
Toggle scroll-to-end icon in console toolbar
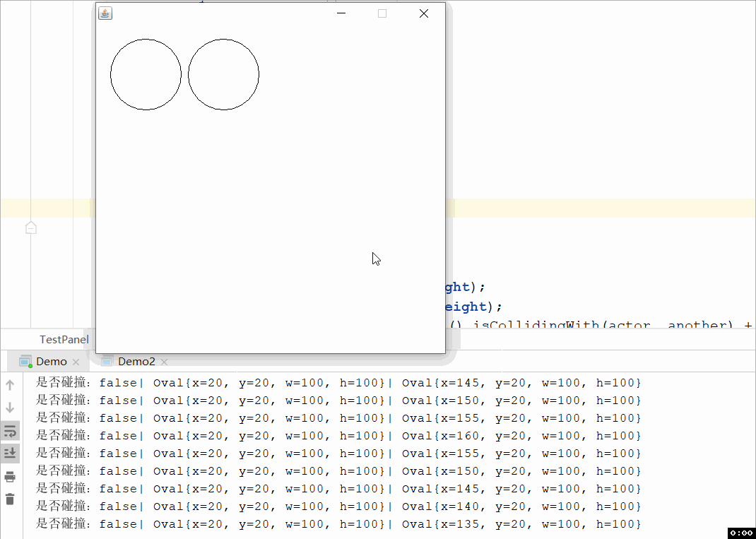[10, 454]
